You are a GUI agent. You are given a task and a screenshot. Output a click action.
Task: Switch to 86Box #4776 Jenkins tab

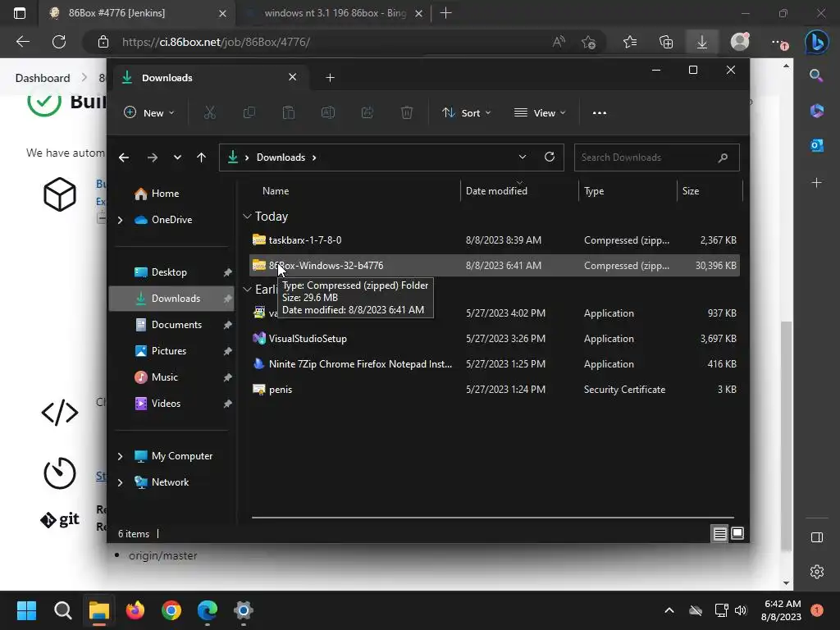tap(137, 13)
